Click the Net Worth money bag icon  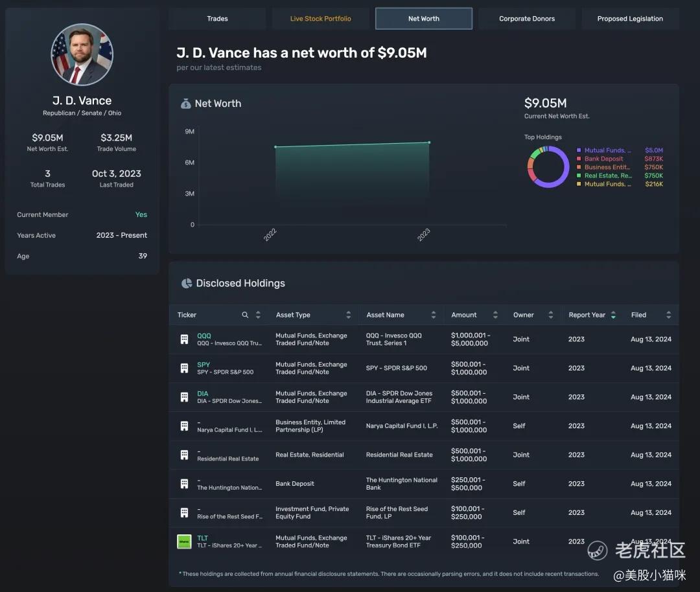point(186,104)
